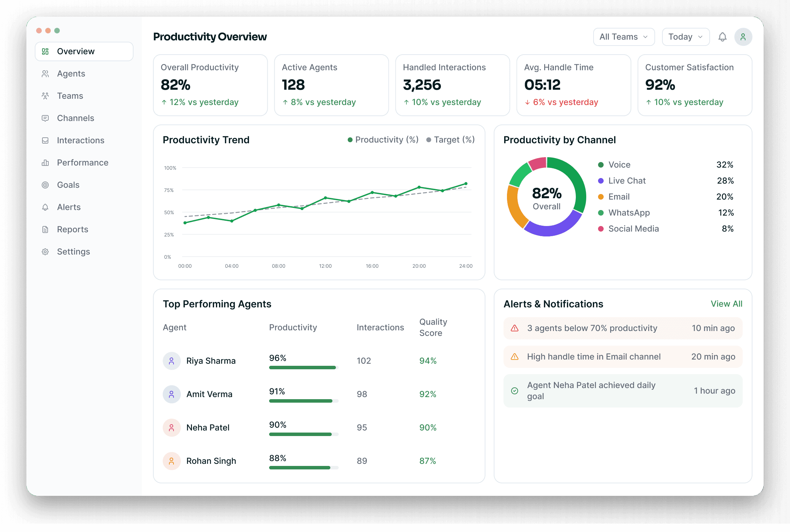Open the All Teams dropdown
790x532 pixels.
click(624, 37)
